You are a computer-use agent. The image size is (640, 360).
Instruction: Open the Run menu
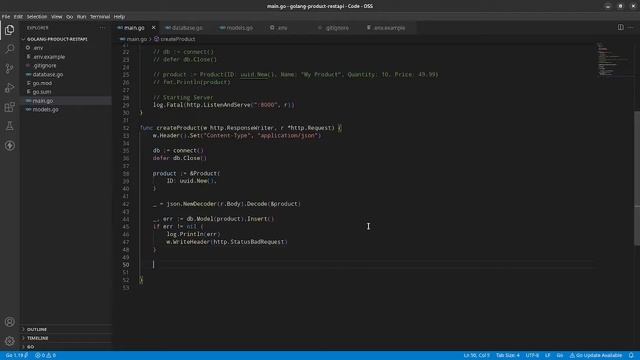click(x=81, y=17)
